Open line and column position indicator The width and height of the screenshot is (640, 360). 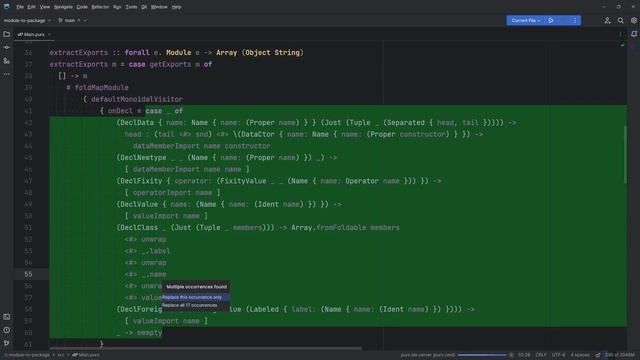tap(524, 355)
